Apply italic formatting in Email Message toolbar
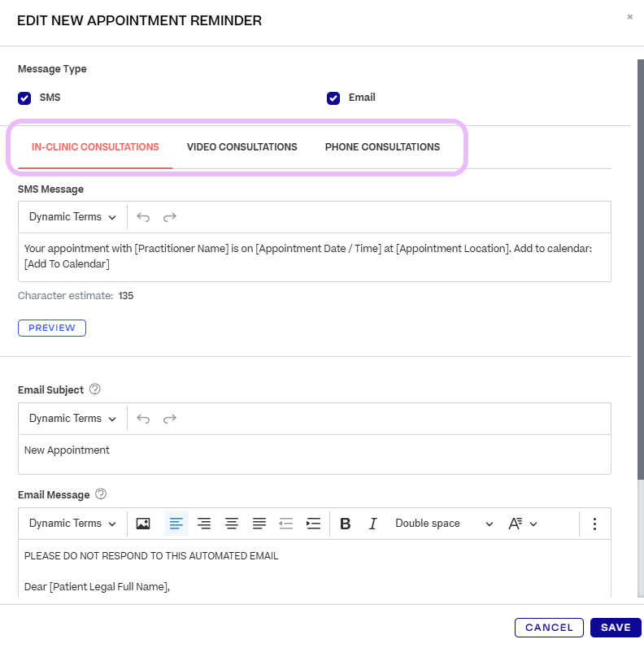The width and height of the screenshot is (644, 648). point(372,524)
